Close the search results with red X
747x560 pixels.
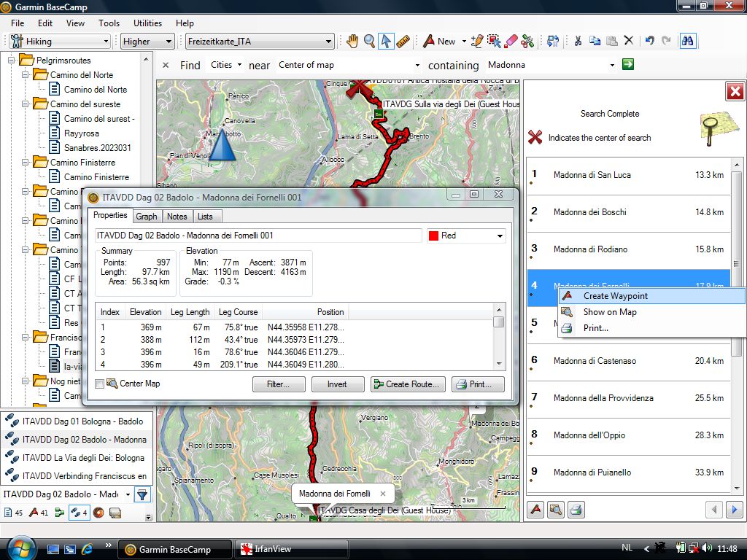pos(735,92)
